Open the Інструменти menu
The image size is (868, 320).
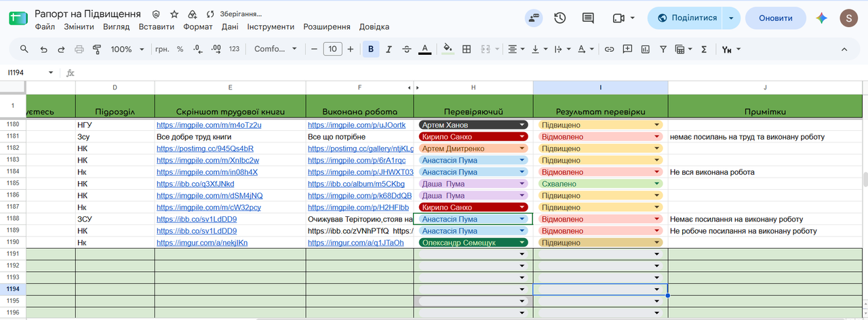tap(271, 26)
